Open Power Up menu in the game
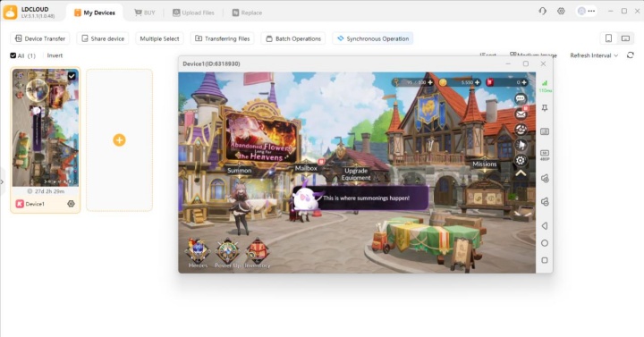 (x=227, y=253)
